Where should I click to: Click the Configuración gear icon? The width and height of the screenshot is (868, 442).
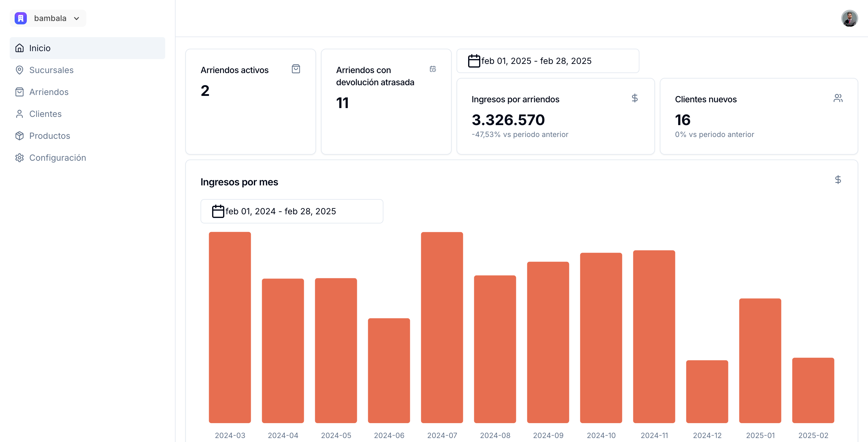click(x=20, y=158)
